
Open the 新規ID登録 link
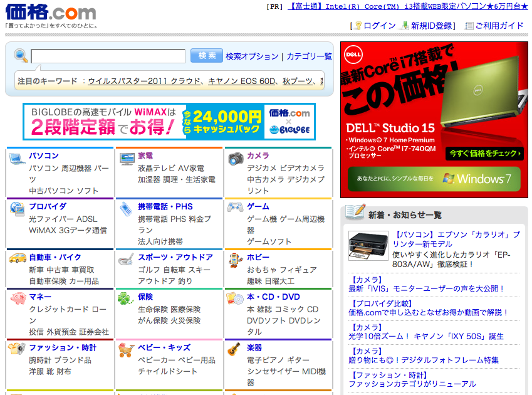[432, 26]
